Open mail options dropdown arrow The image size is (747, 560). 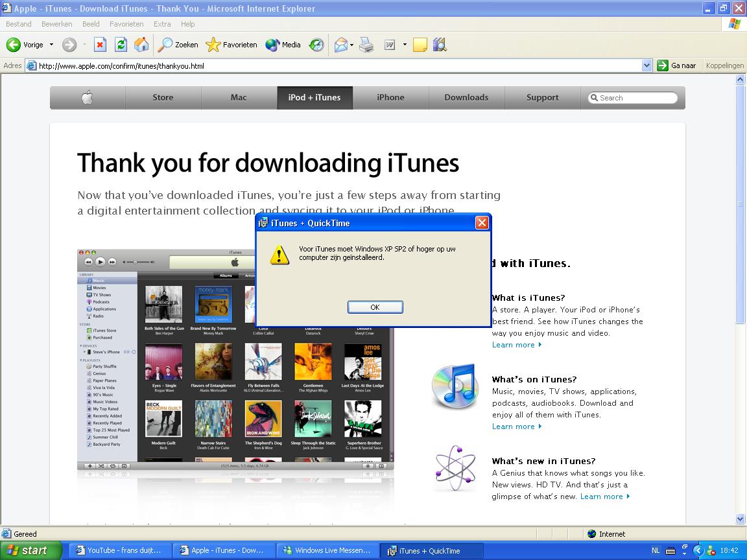coord(351,45)
